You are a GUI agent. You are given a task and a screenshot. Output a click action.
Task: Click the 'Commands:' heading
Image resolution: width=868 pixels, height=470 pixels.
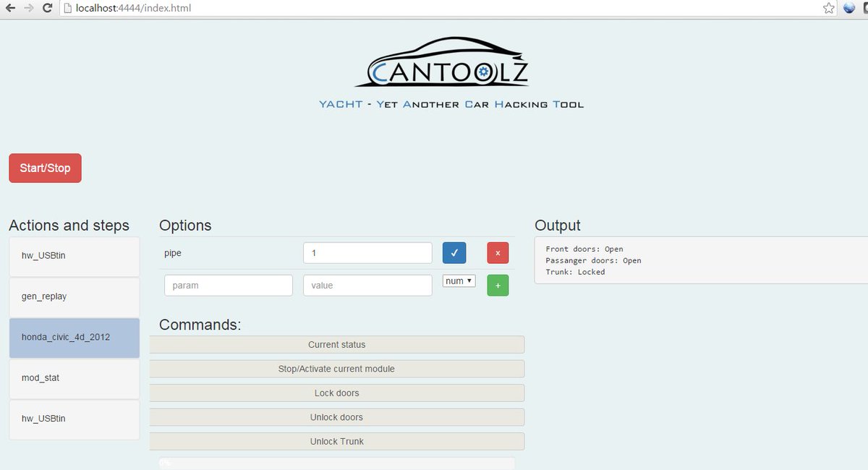tap(200, 325)
